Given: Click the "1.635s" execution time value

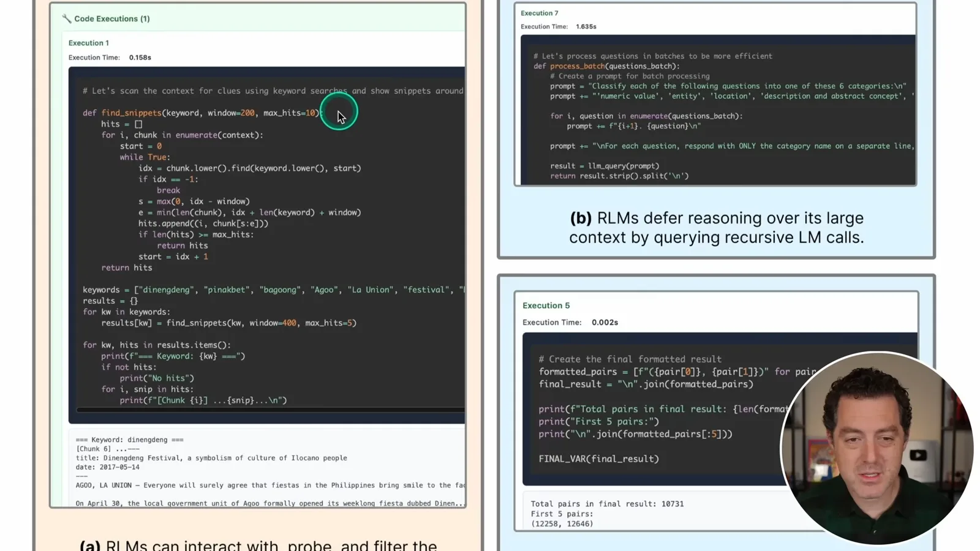Looking at the screenshot, I should (x=586, y=27).
